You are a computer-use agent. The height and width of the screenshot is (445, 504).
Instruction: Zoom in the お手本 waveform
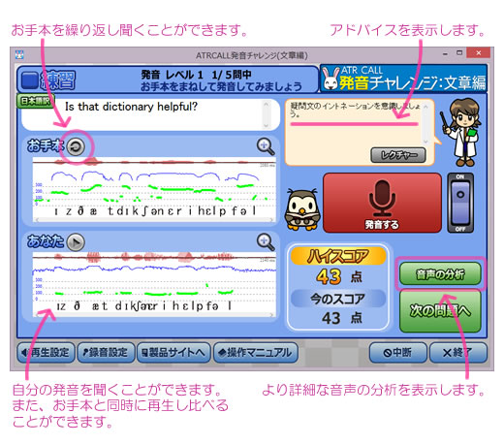(266, 146)
